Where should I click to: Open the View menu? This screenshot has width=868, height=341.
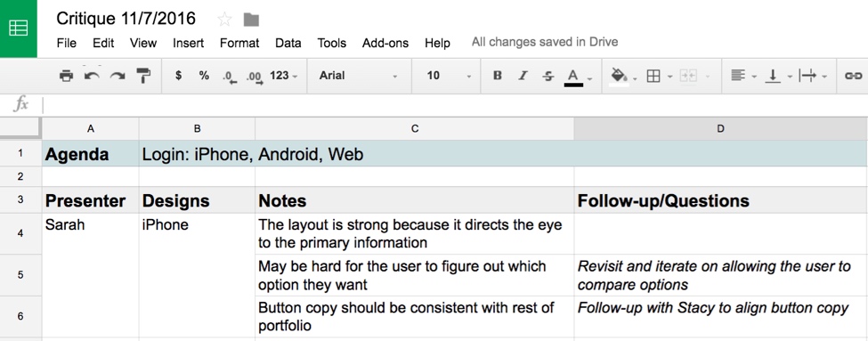[x=143, y=43]
